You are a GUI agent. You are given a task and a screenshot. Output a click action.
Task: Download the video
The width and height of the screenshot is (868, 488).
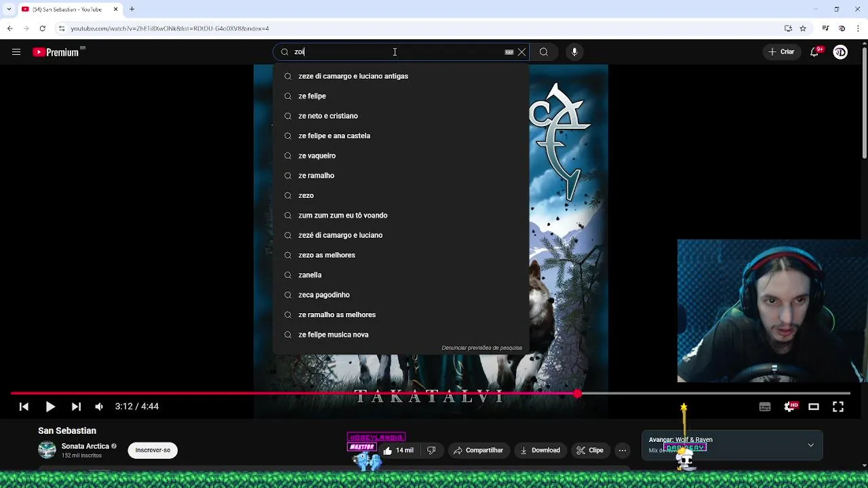click(x=540, y=450)
